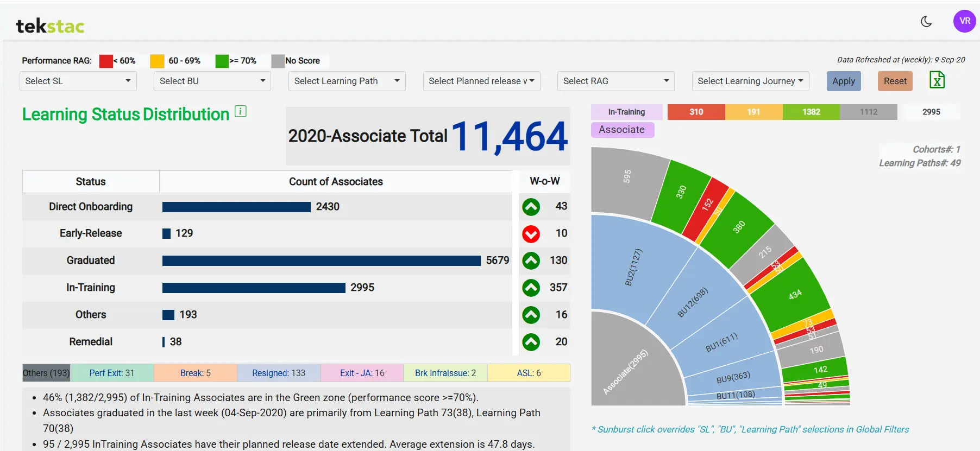Click the tekstac logo
The height and width of the screenshot is (451, 980).
point(50,26)
